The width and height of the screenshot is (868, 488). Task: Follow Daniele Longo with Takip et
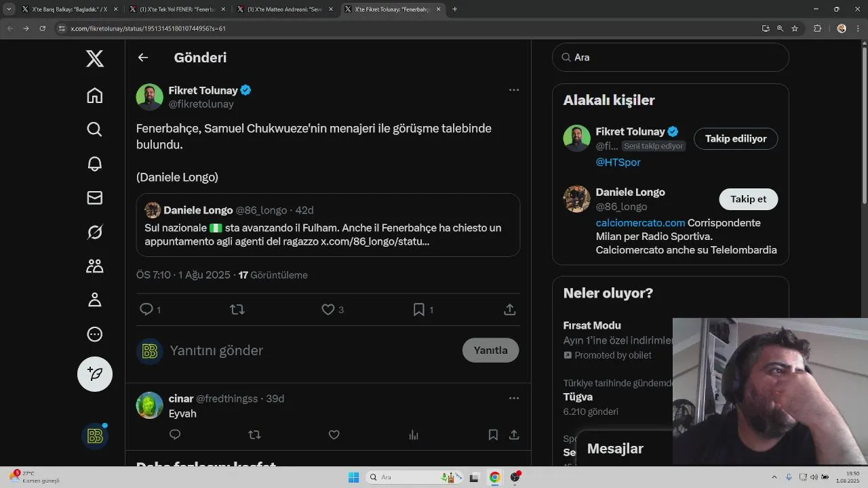(748, 199)
